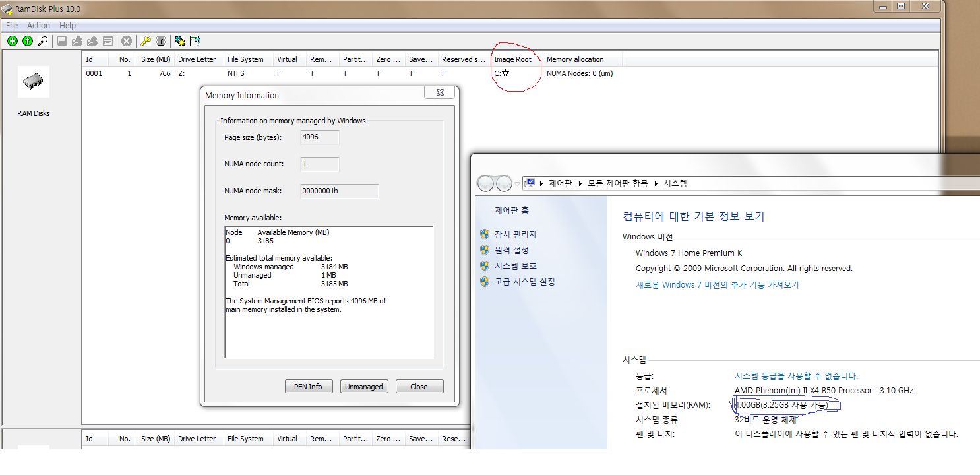Click the greyed window properties toolbar icon
The height and width of the screenshot is (475, 980).
[x=107, y=41]
